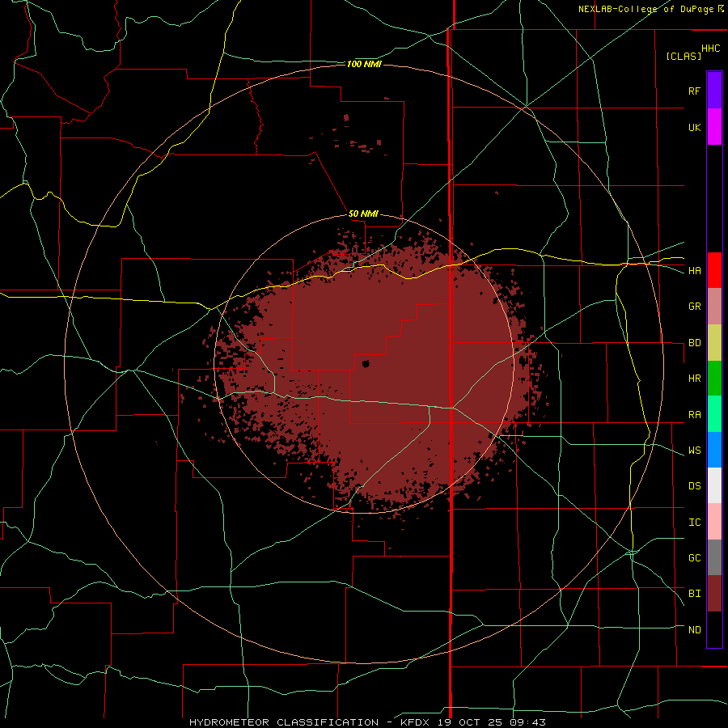Select the HR legend label
The image size is (728, 728).
[695, 379]
